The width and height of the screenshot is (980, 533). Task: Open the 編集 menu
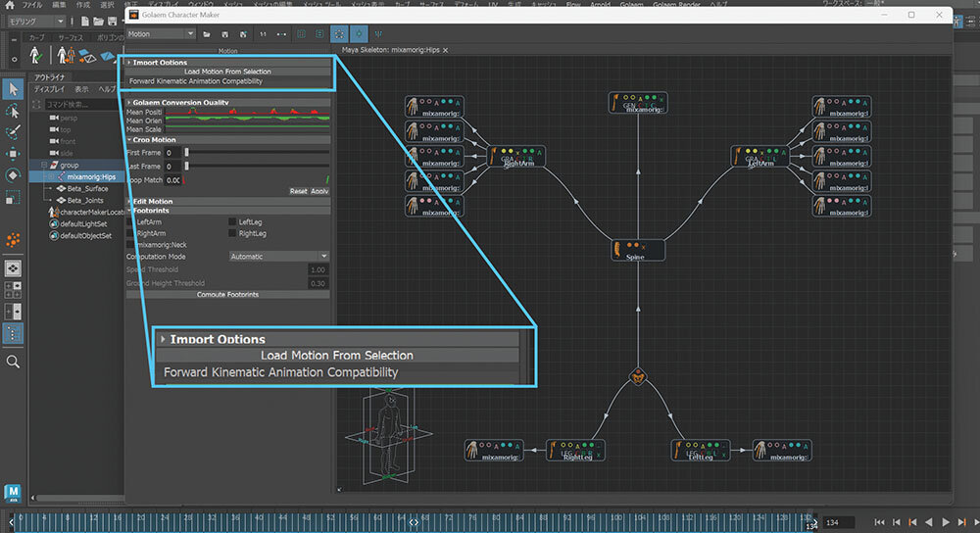click(59, 4)
